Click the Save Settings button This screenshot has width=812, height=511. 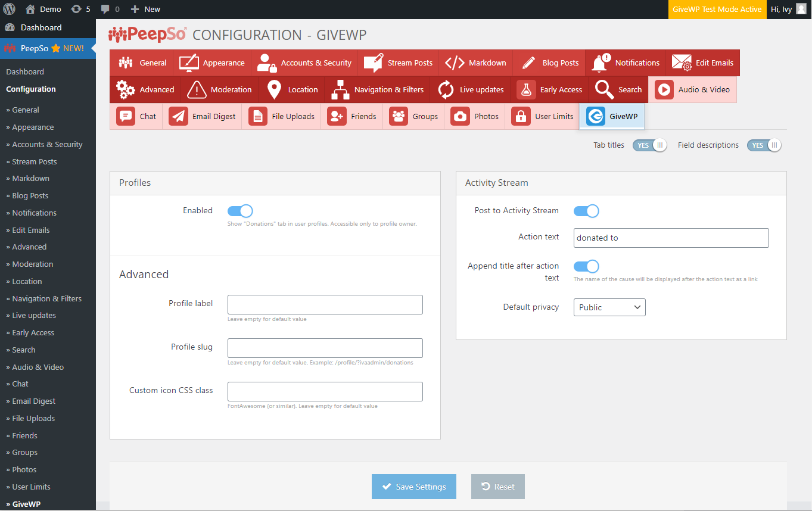(x=414, y=487)
